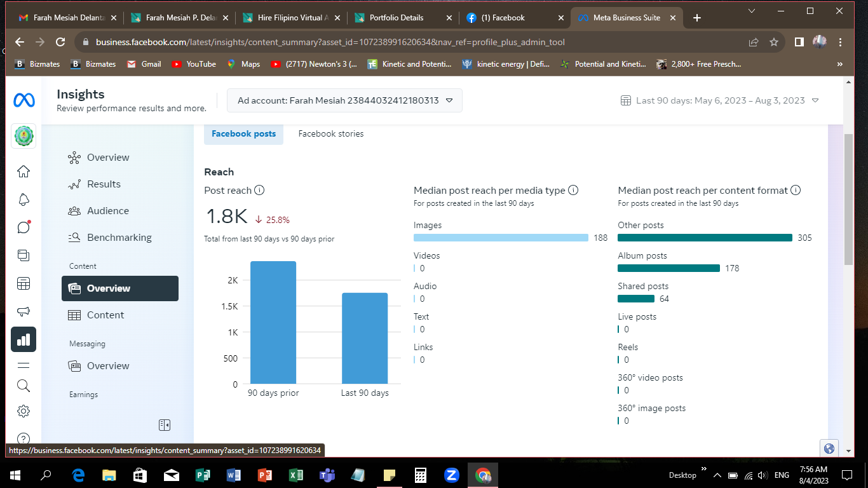Screen dimensions: 868x488
Task: Launch Zoom from the taskbar
Action: tap(452, 475)
